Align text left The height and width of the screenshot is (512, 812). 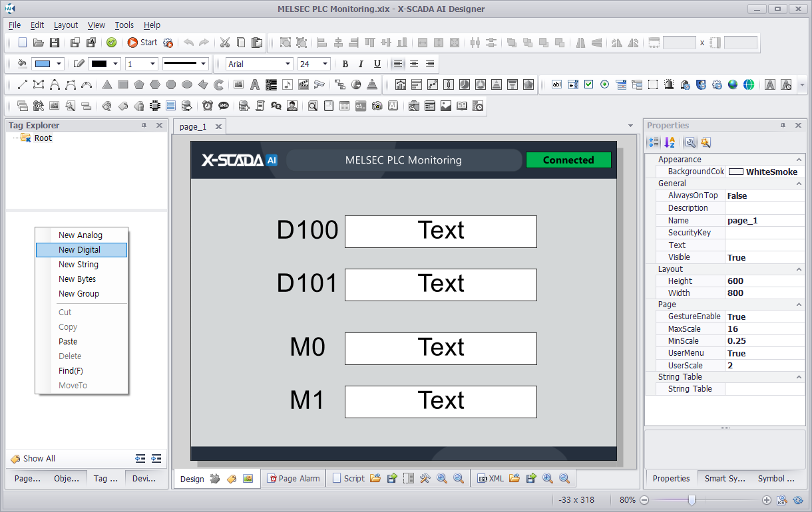tap(398, 64)
